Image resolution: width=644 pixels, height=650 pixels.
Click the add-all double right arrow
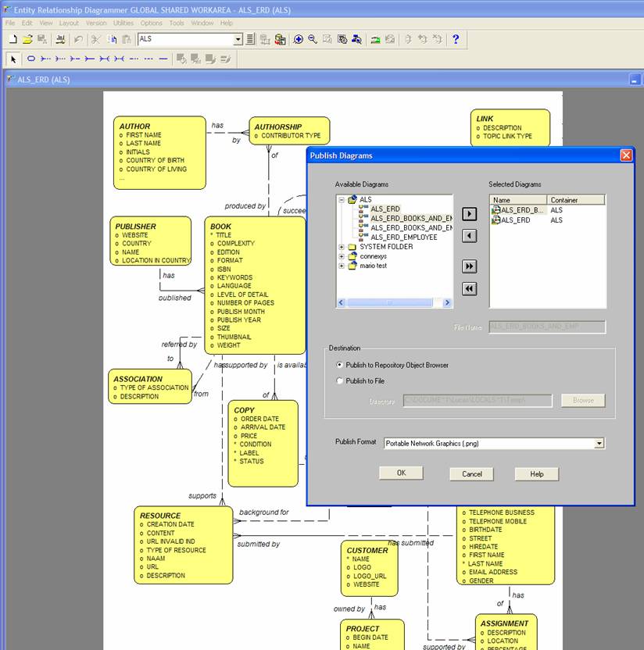(x=469, y=266)
